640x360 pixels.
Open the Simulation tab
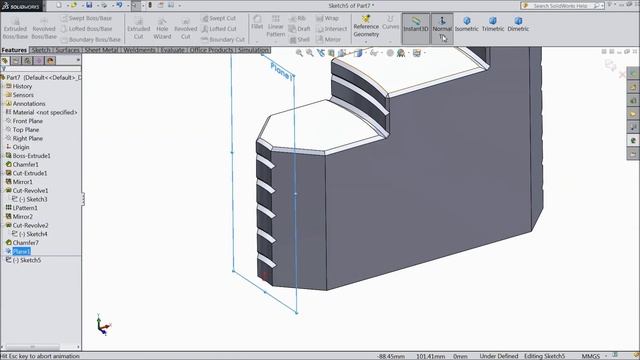coord(253,50)
